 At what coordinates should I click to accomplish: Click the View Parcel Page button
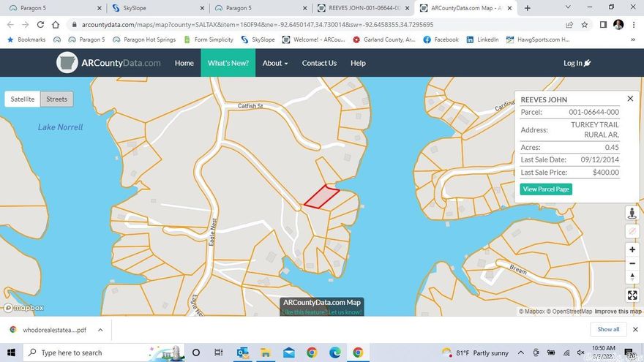pyautogui.click(x=546, y=189)
